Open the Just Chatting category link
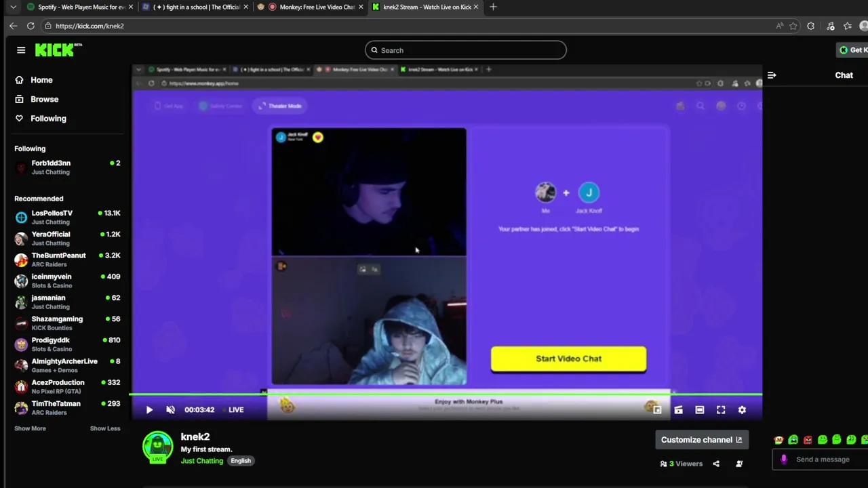The width and height of the screenshot is (868, 488). 201,461
